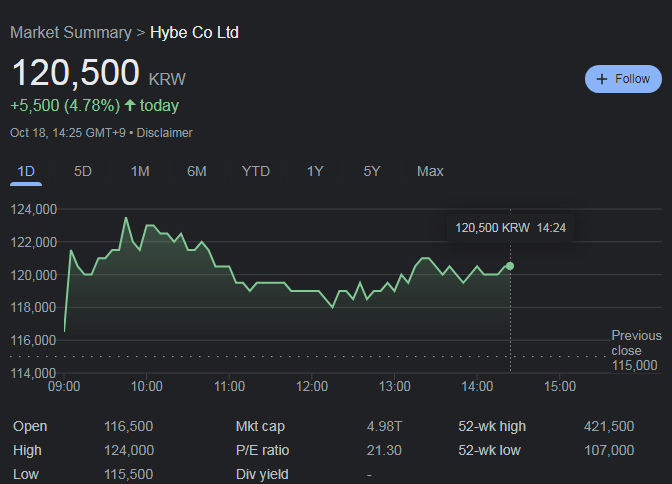Screen dimensions: 672x484
Task: Switch to the 1Y range tab
Action: pos(315,171)
